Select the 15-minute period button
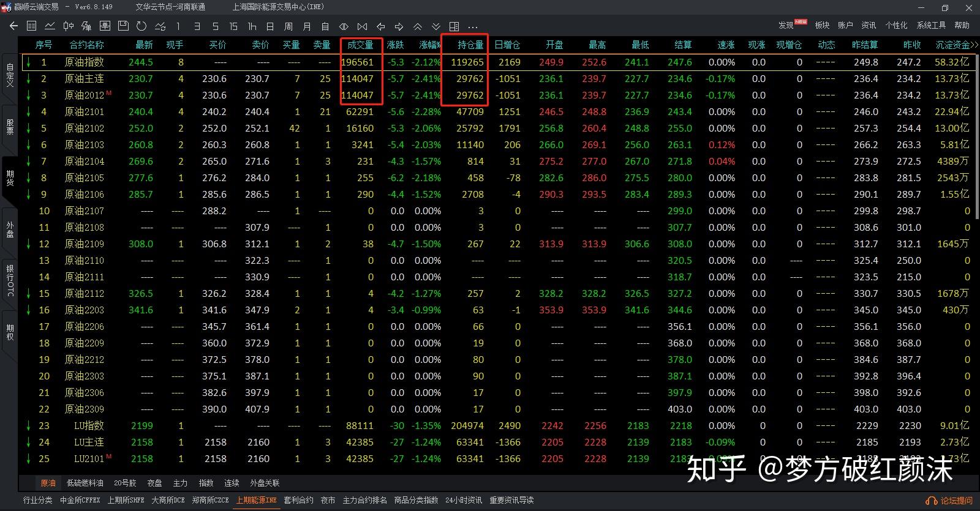 click(x=233, y=26)
